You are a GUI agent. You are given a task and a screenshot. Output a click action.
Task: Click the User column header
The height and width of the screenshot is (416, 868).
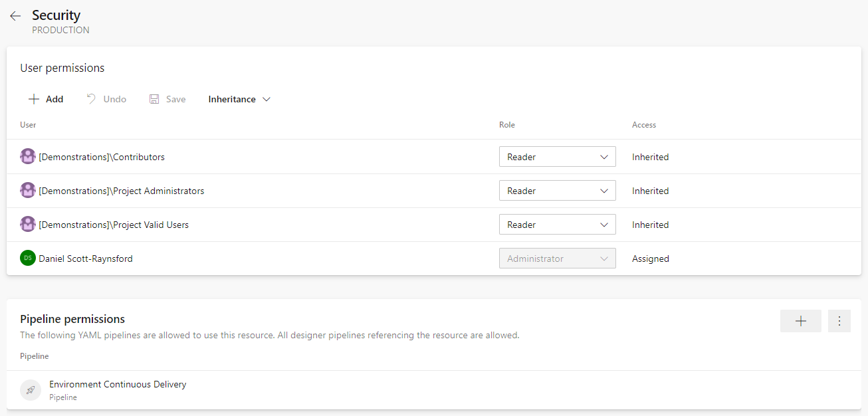(28, 125)
